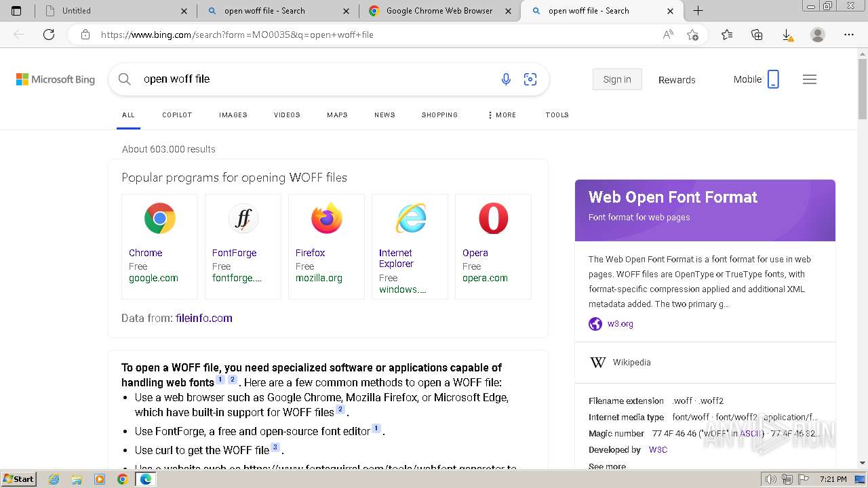Open citation 3 after curl instruction
Image resolution: width=868 pixels, height=488 pixels.
(275, 447)
